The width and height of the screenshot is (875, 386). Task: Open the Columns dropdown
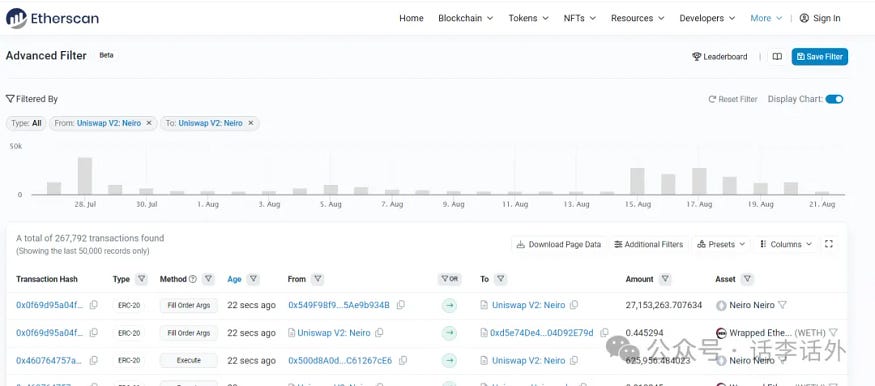click(786, 244)
